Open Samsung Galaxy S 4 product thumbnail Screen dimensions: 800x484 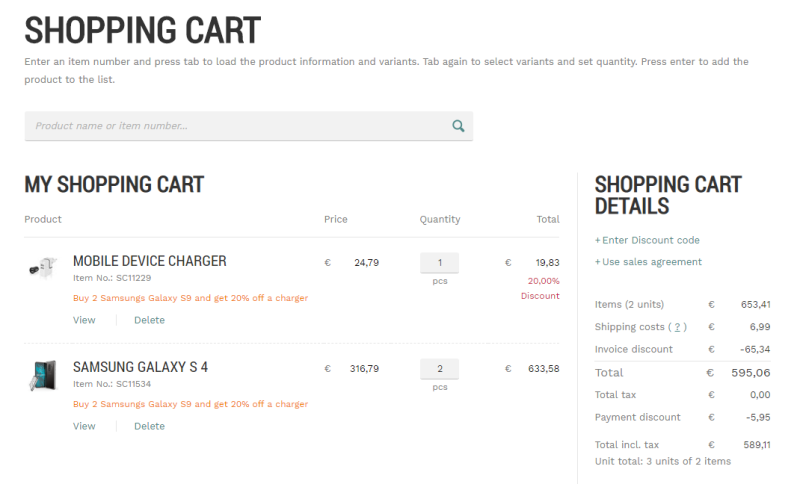click(x=43, y=375)
